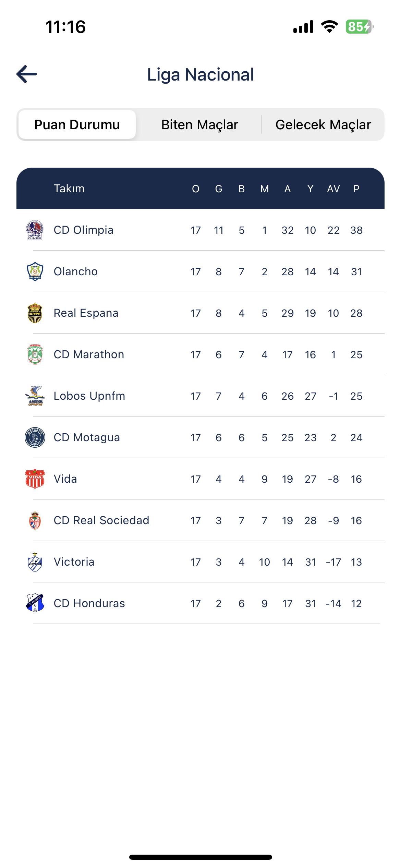The width and height of the screenshot is (401, 868).
Task: Open the Gelecek Maçlar tab
Action: pyautogui.click(x=323, y=125)
